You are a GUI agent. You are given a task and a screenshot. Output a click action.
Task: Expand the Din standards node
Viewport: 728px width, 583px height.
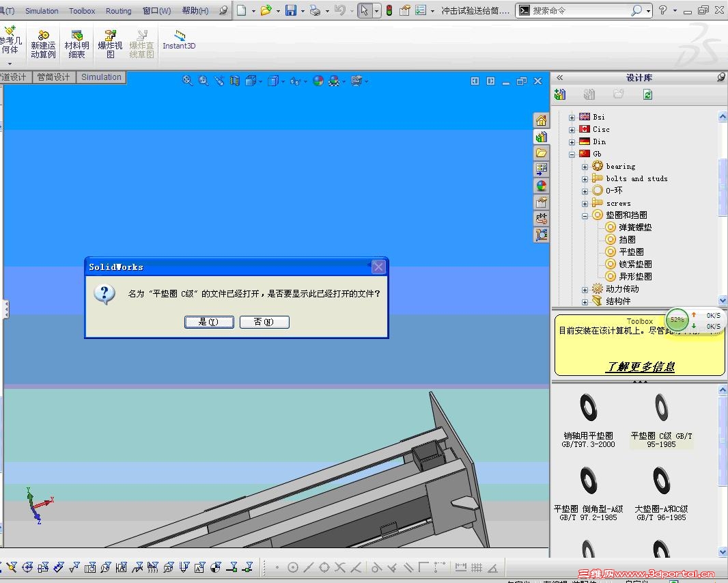(572, 142)
